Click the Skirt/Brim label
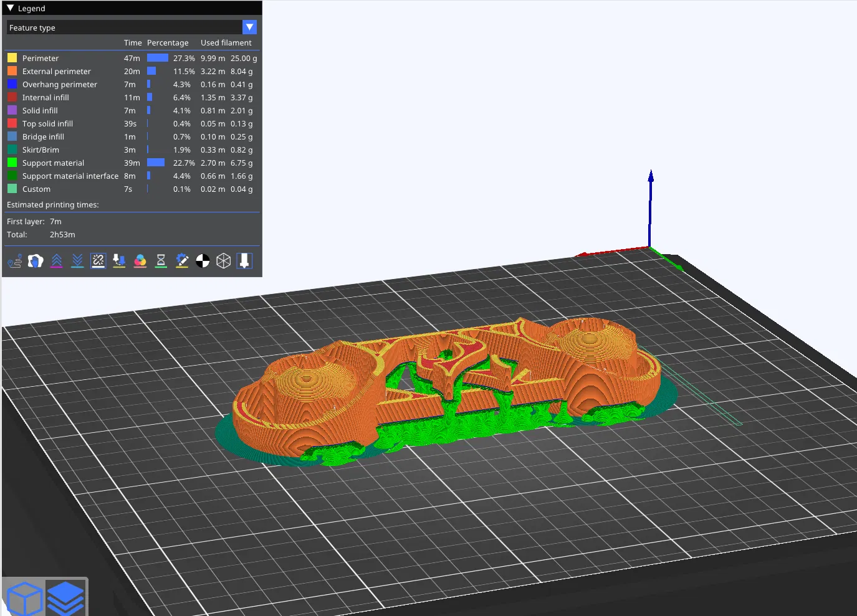 (41, 150)
